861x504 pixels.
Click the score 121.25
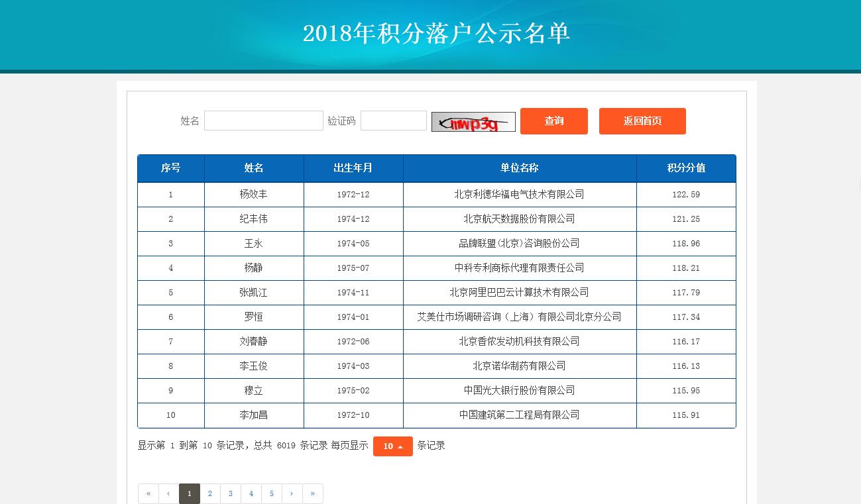[686, 219]
